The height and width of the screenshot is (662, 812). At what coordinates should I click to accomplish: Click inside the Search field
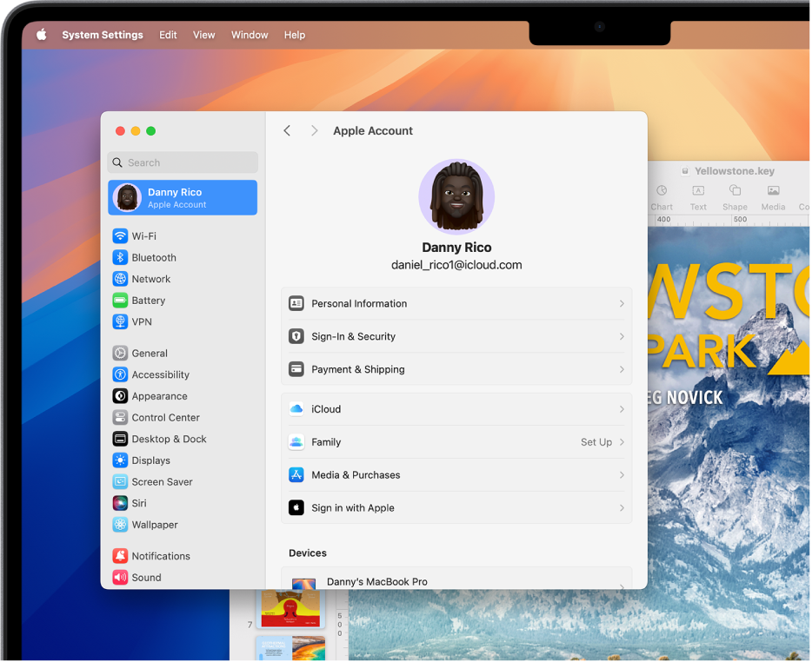[182, 162]
